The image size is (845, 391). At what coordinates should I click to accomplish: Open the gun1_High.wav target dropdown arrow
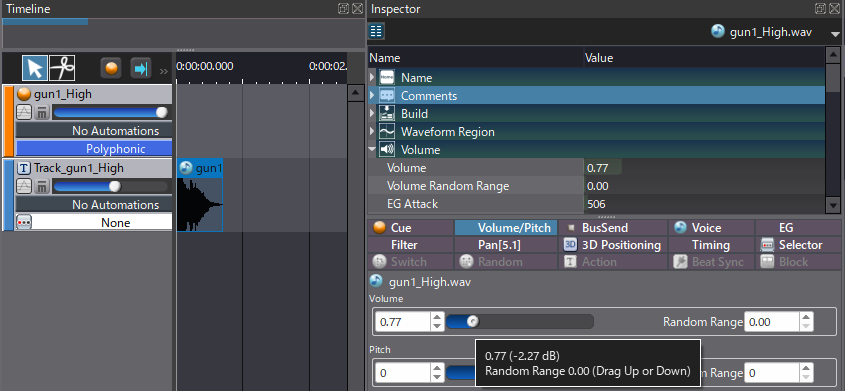[835, 33]
